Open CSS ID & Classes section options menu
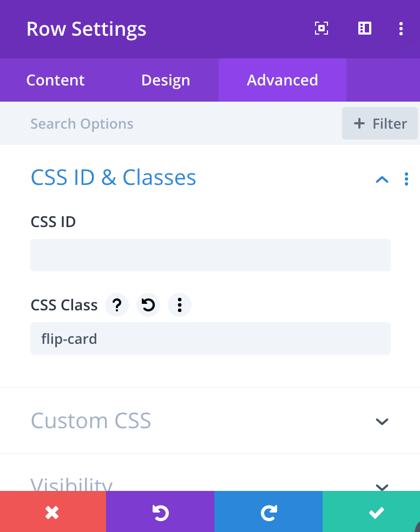Screen dimensions: 420x532 406,179
